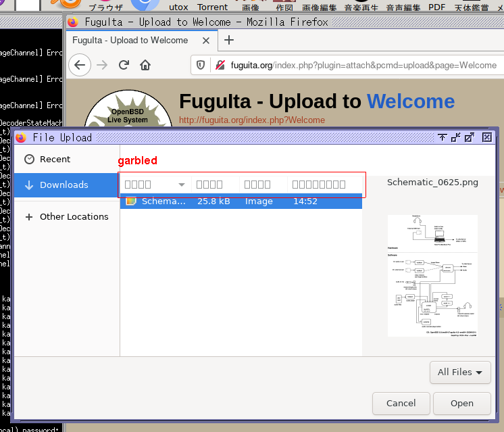Click the Firefox back arrow button
Viewport: 504px width, 432px height.
click(x=80, y=65)
